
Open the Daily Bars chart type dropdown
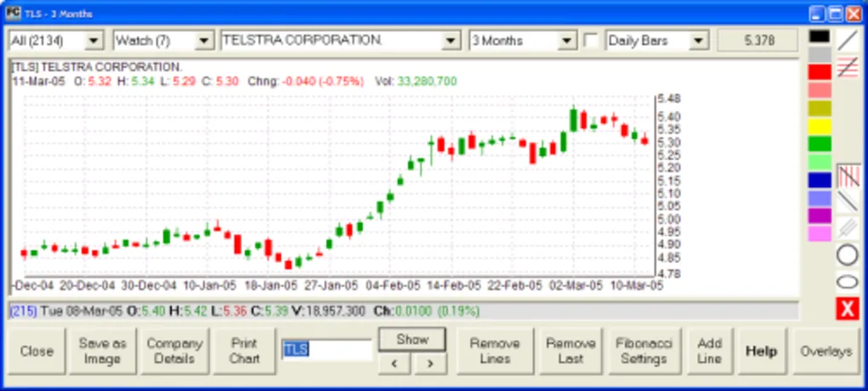coord(700,41)
